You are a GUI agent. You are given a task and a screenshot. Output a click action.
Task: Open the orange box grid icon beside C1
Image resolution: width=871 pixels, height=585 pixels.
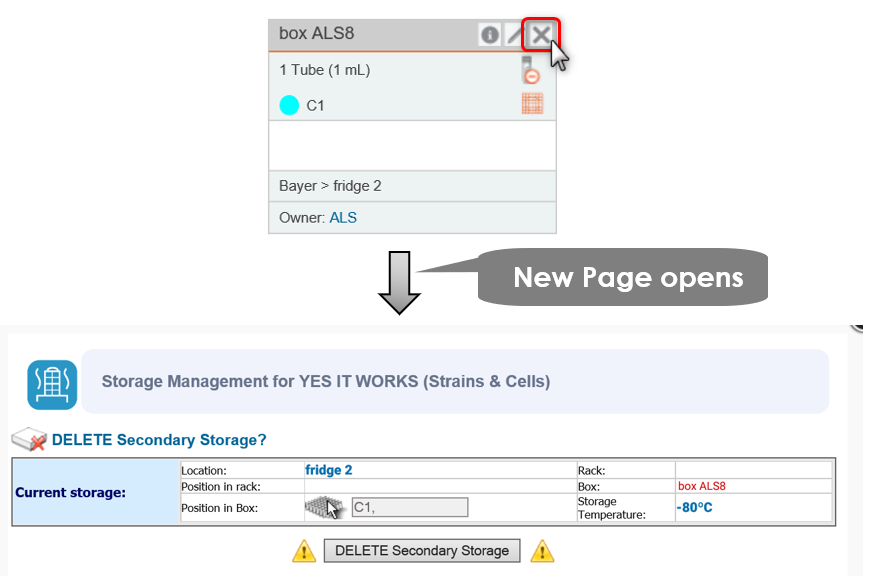pyautogui.click(x=532, y=104)
